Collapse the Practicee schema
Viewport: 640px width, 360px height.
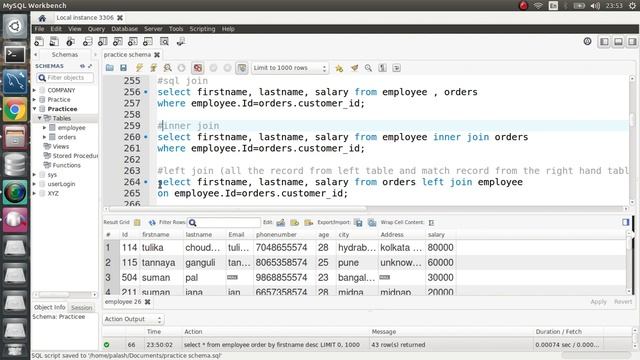click(35, 109)
